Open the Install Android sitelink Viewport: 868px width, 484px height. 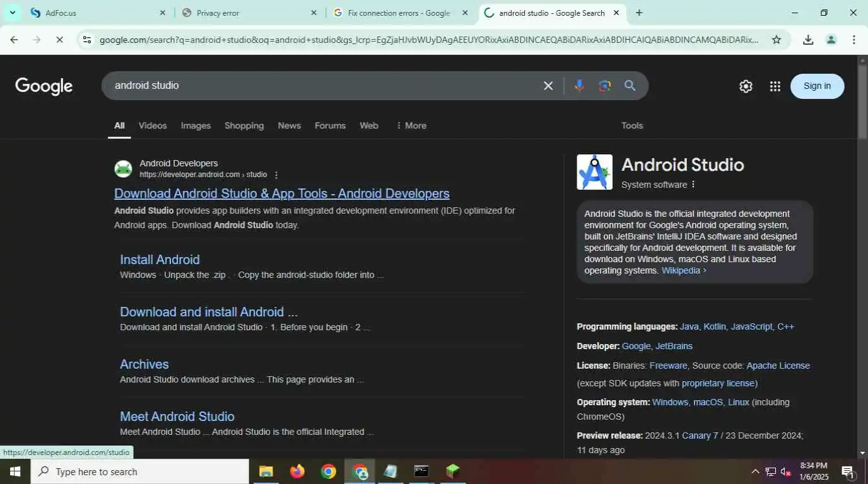tap(160, 260)
